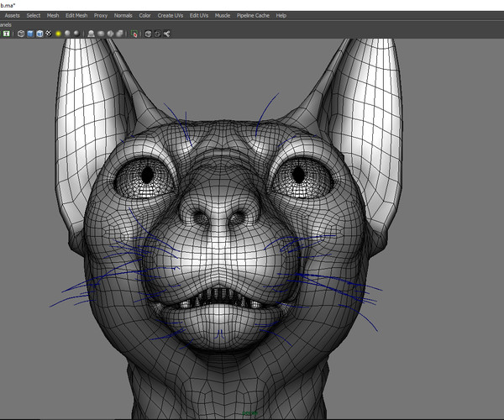Screen dimensions: 504x420
Task: Click the light gray sphere after the yellow light
Action: 66,34
